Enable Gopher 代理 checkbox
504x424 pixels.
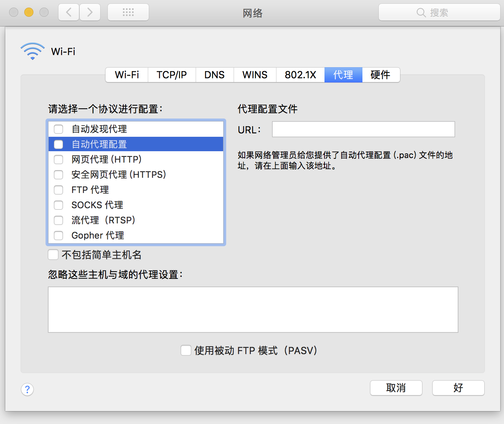(58, 236)
